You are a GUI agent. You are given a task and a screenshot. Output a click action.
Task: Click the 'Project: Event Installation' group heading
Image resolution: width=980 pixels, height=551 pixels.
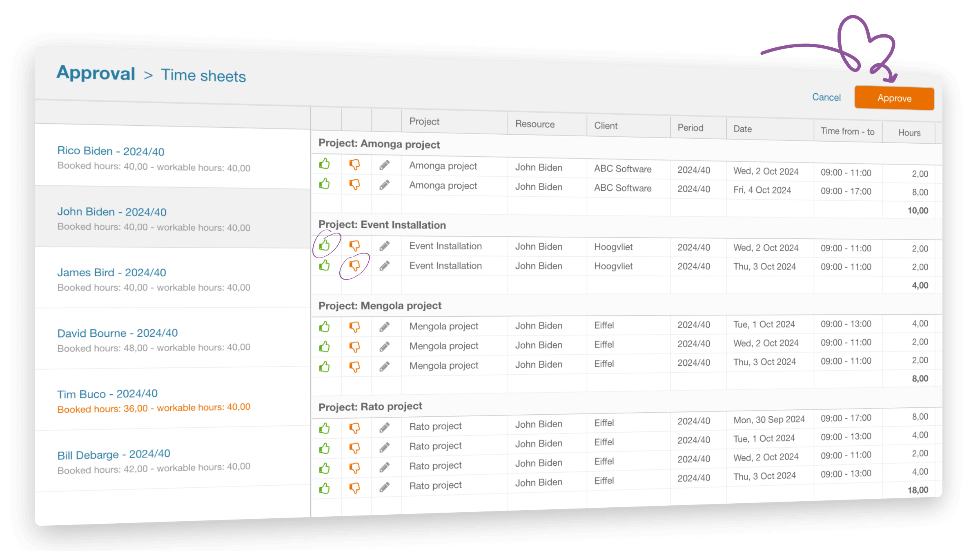pyautogui.click(x=382, y=225)
